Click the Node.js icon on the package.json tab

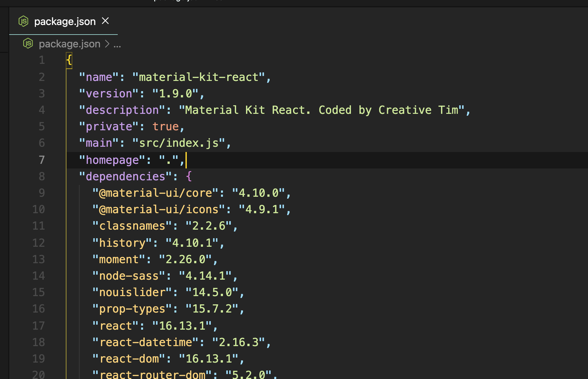pyautogui.click(x=23, y=21)
